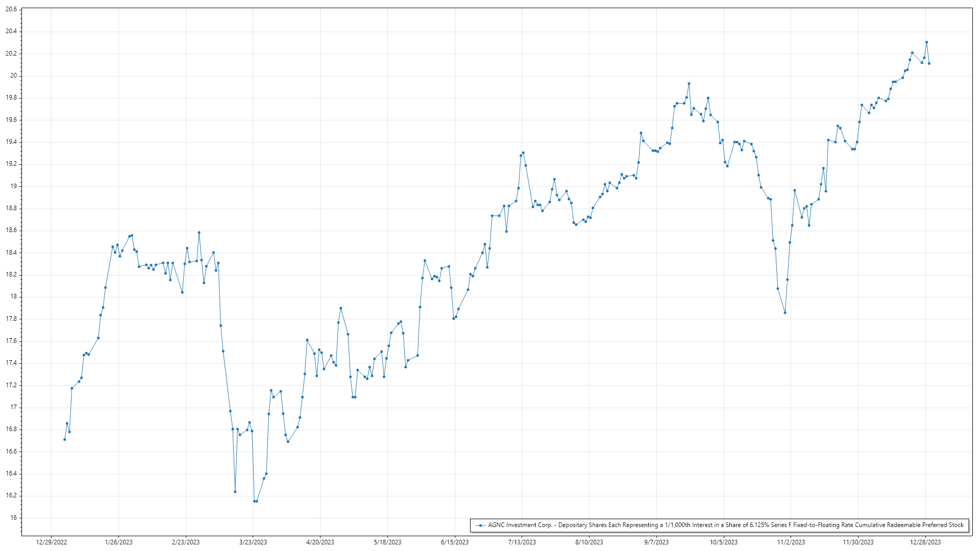Click the 1/26/2023 x-axis date label
Screen dimensions: 980x551
118,542
